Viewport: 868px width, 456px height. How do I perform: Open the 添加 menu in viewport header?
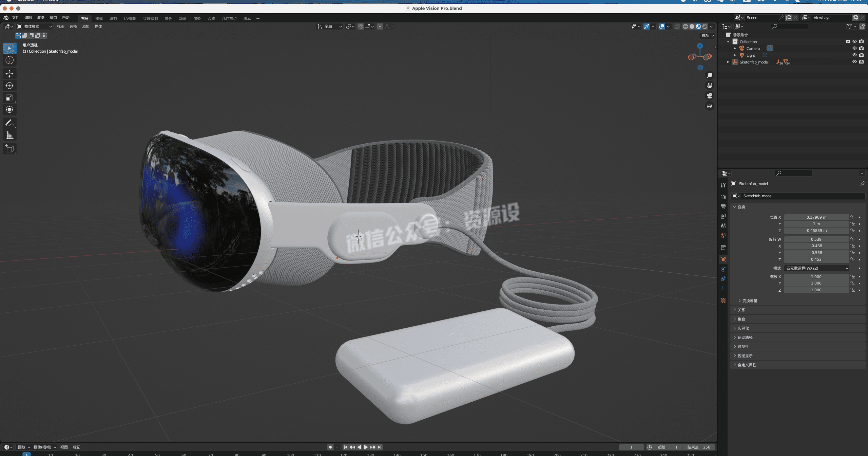point(86,26)
